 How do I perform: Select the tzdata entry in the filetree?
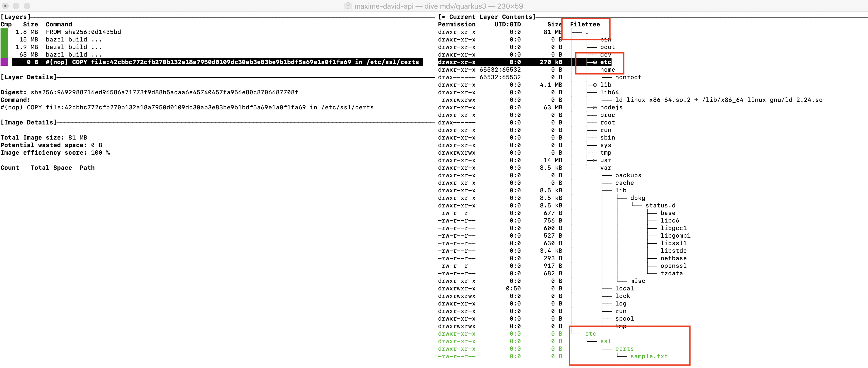(671, 273)
